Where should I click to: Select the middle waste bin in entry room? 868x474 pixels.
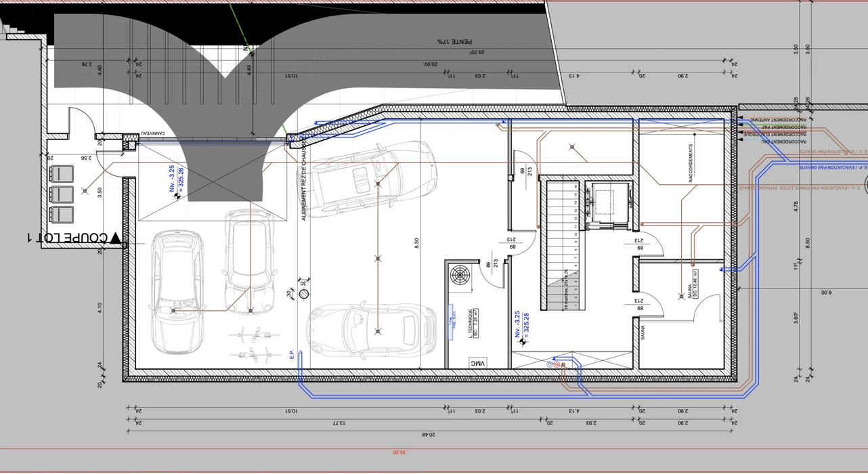point(62,194)
